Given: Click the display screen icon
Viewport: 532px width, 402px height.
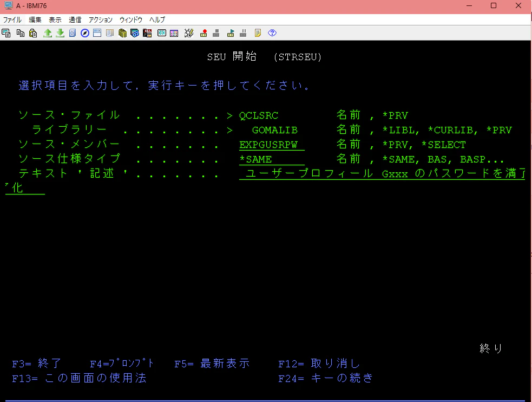Looking at the screenshot, I should 162,33.
